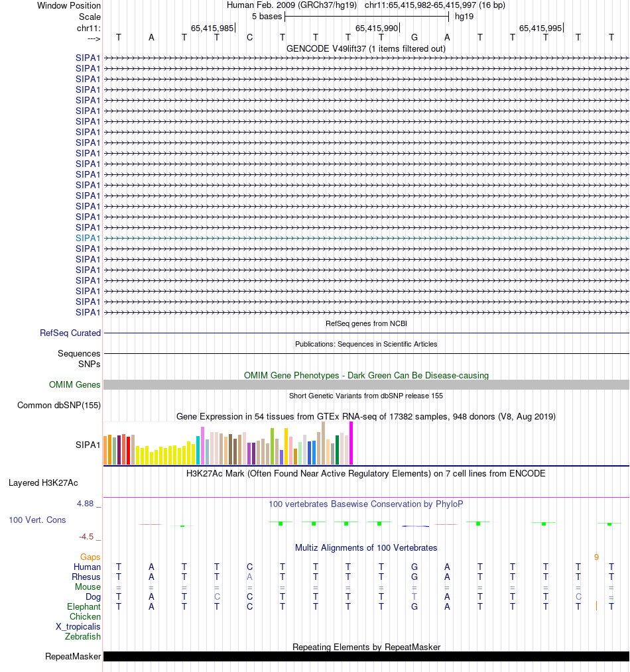Click the tall magenta bar ending GTEx chart

(x=351, y=443)
